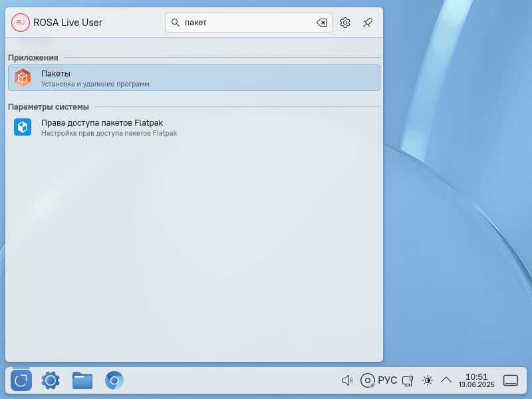Image resolution: width=532 pixels, height=399 pixels.
Task: Show desktop with the peek button
Action: [511, 380]
